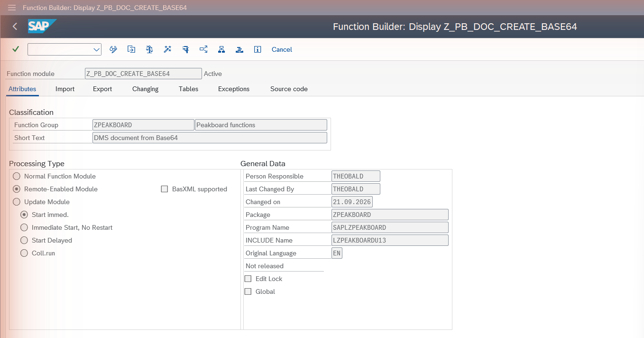Click the Short Text field
Image resolution: width=644 pixels, height=338 pixels.
[210, 138]
